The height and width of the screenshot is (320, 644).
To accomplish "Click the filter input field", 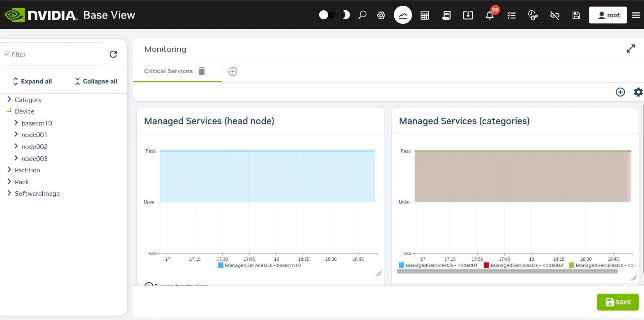I will pos(52,54).
